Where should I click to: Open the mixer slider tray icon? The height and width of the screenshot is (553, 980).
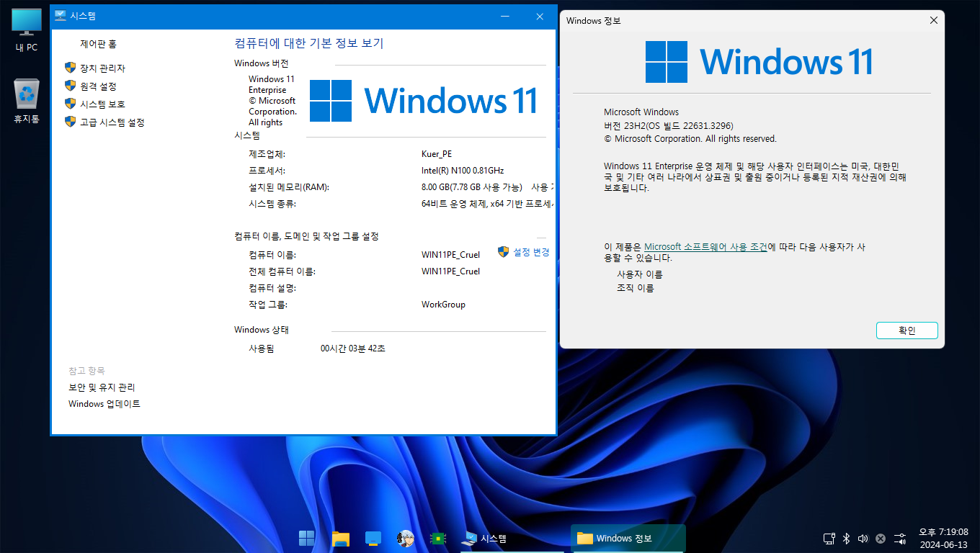(900, 538)
